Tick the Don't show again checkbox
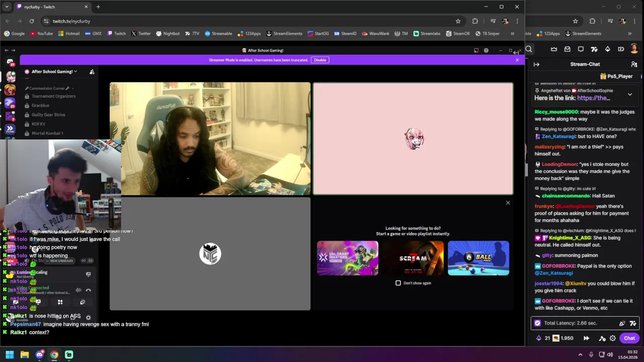 [x=398, y=283]
